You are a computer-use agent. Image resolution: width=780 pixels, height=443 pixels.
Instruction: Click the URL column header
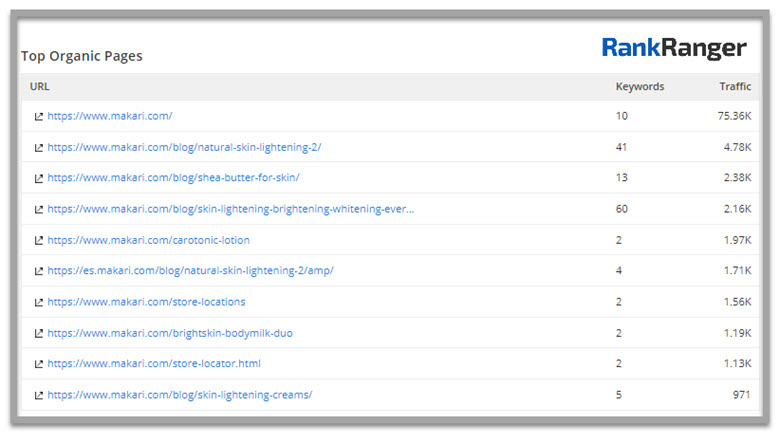pos(39,87)
